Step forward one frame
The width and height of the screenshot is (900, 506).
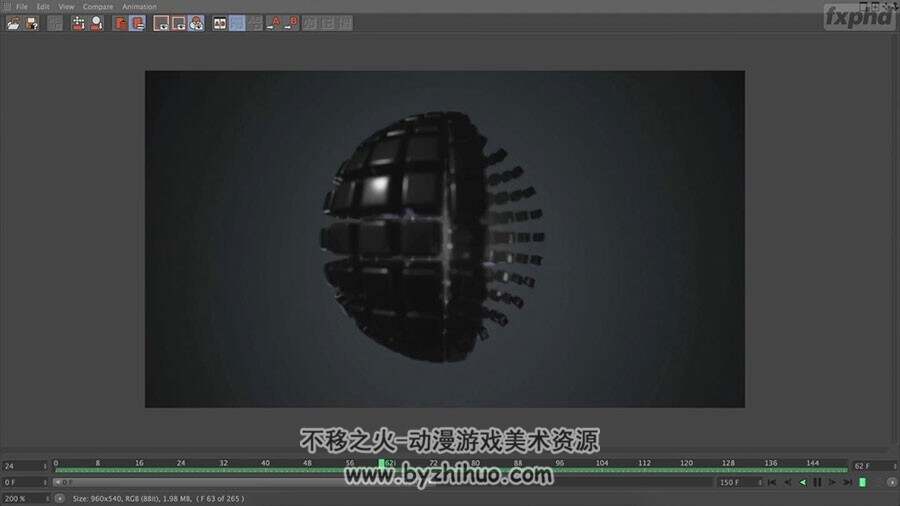(832, 482)
